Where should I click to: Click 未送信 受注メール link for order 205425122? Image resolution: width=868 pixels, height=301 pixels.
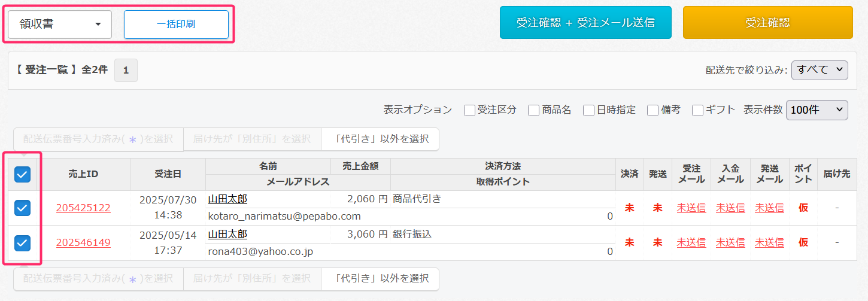(x=691, y=208)
